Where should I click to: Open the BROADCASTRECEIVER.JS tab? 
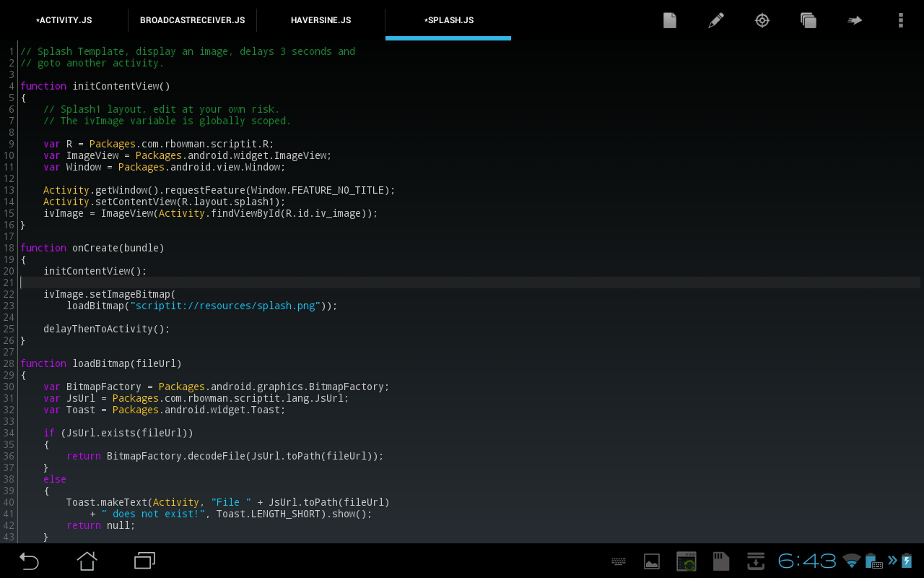(192, 20)
